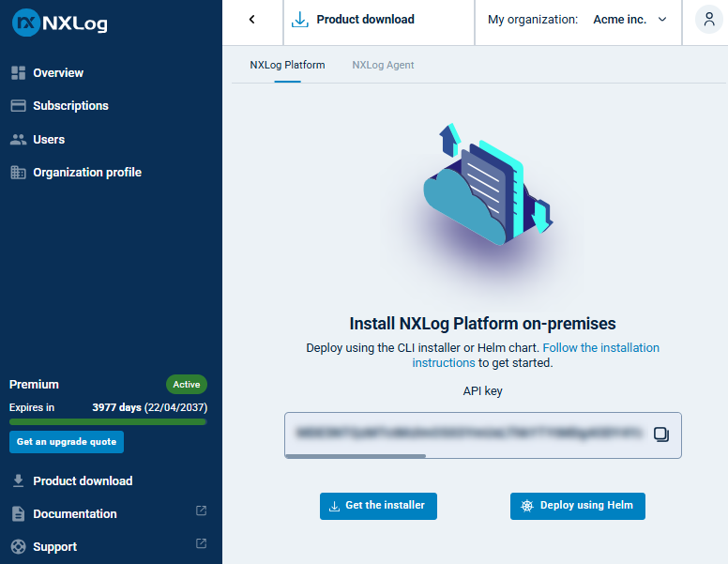Viewport: 728px width, 564px height.
Task: Click the Product download header title
Action: [x=365, y=20]
